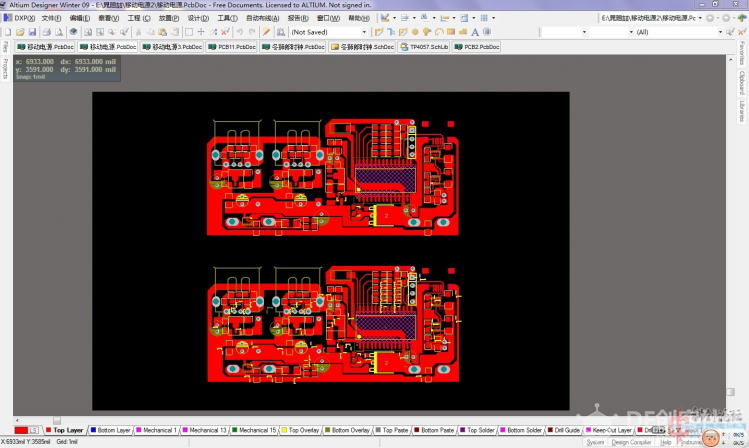The height and width of the screenshot is (448, 749).
Task: Click the red current layer color swatch
Action: pos(21,430)
